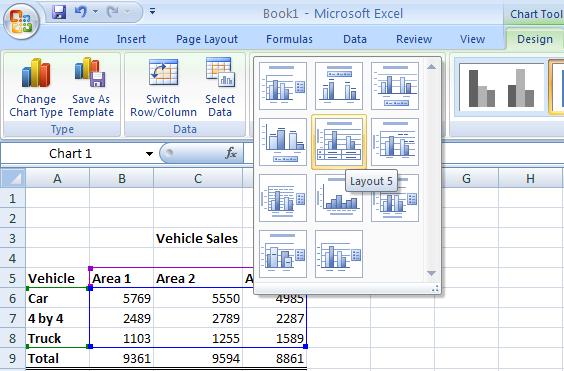Select column B header
The height and width of the screenshot is (371, 564).
pyautogui.click(x=122, y=178)
